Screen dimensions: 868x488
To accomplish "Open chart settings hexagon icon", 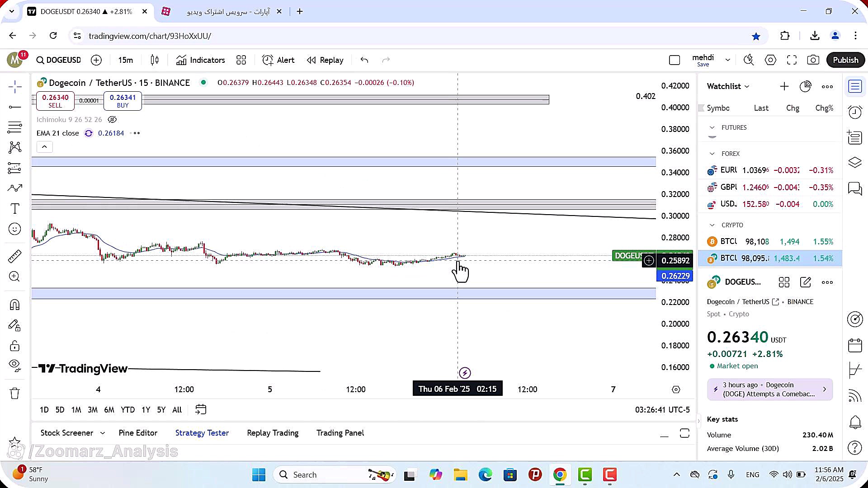I will [x=770, y=60].
